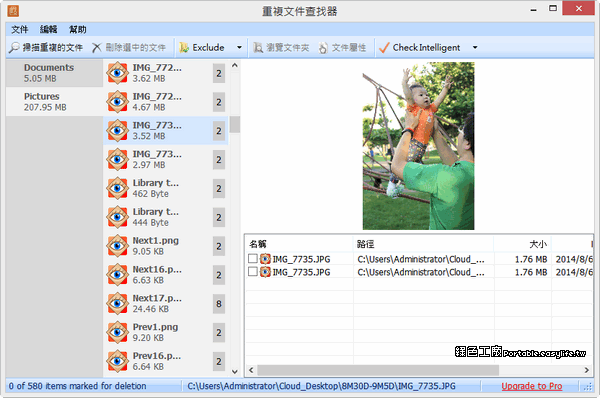Click the file icon of the first IMG_7735.JPG row
This screenshot has width=600, height=398.
(265, 259)
